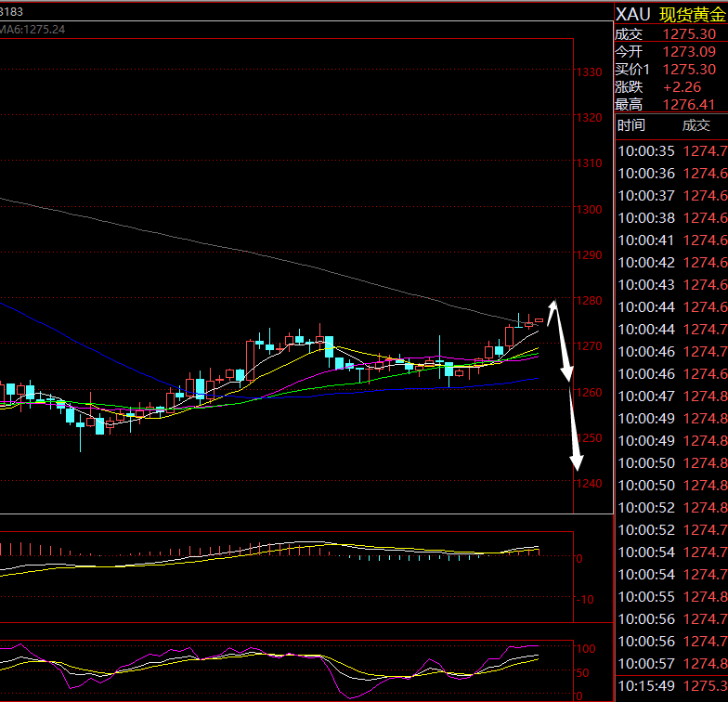The image size is (728, 702).
Task: Click the 100 label on the KDJ axis
Action: tap(585, 648)
